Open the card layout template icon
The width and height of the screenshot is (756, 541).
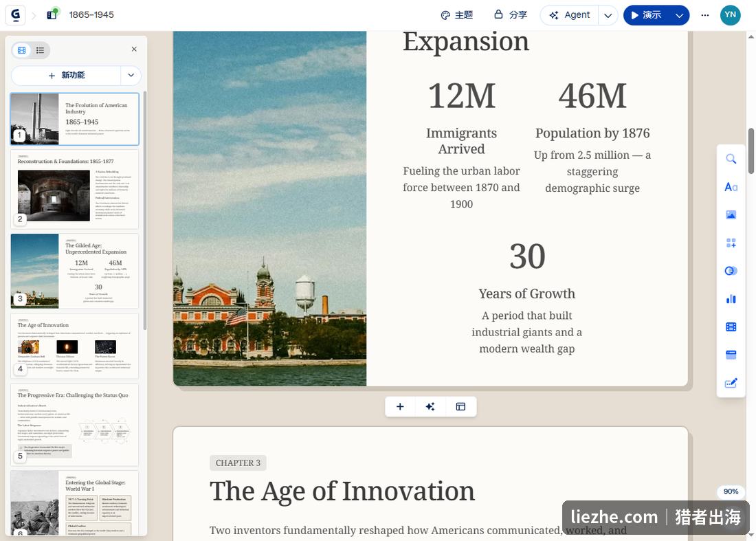pos(460,406)
